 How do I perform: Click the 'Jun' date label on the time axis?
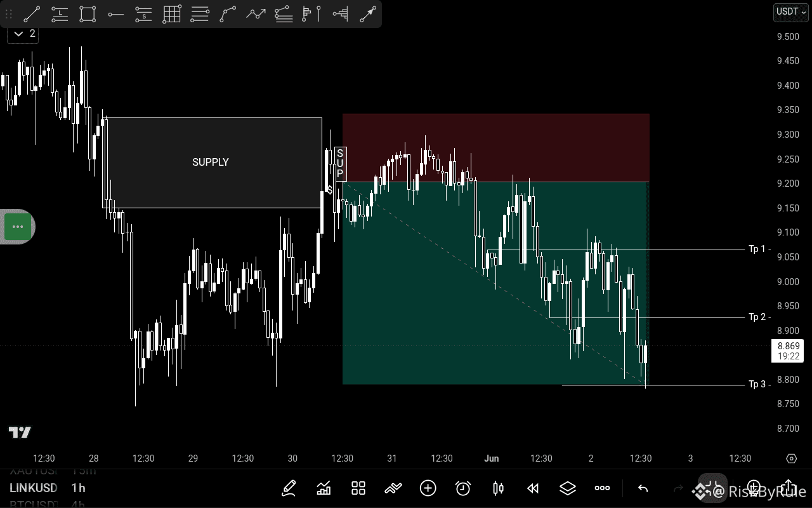pos(492,458)
